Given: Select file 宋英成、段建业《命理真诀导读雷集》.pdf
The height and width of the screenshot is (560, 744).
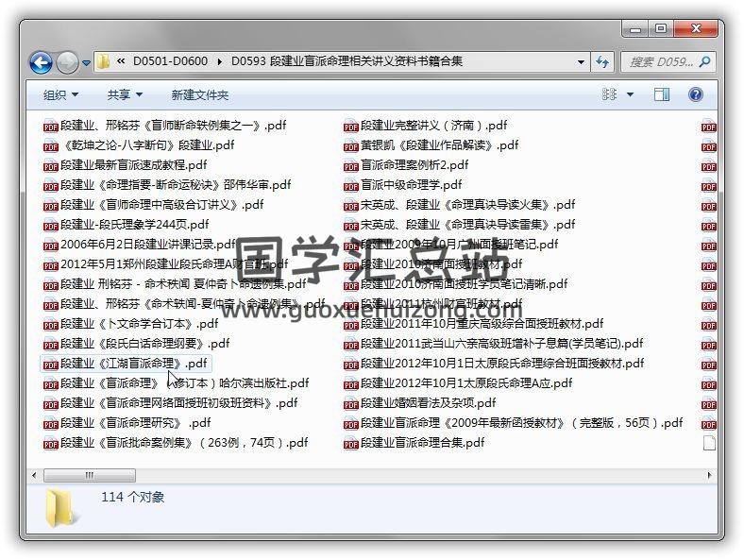Looking at the screenshot, I should coord(459,225).
